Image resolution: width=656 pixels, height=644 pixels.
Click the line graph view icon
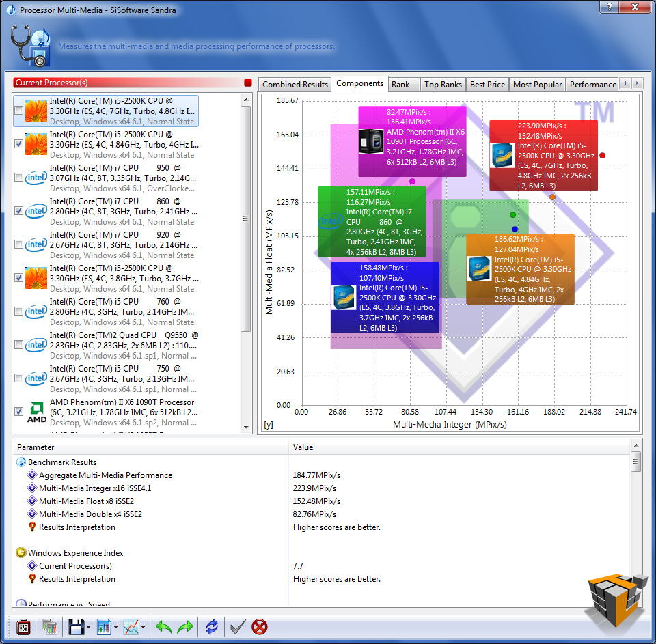[131, 627]
